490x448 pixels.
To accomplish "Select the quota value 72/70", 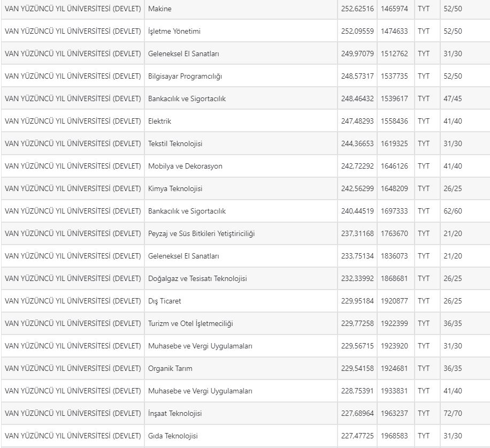I will pos(453,413).
